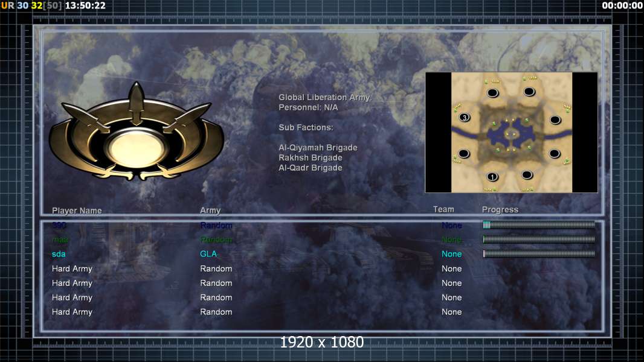Click the Team column header

443,209
